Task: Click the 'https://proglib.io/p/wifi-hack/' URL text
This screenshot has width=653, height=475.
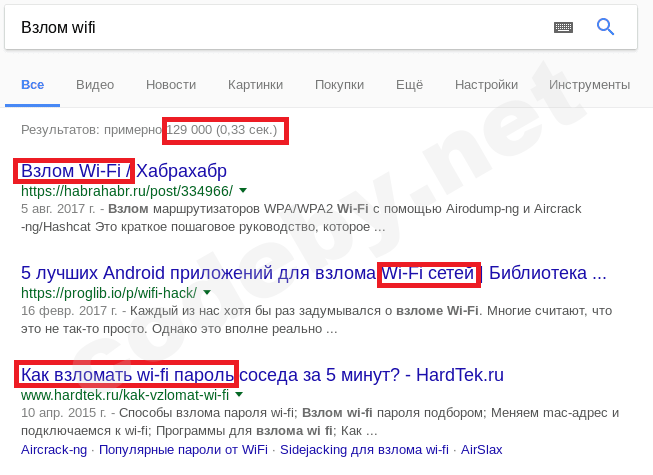Action: point(109,293)
